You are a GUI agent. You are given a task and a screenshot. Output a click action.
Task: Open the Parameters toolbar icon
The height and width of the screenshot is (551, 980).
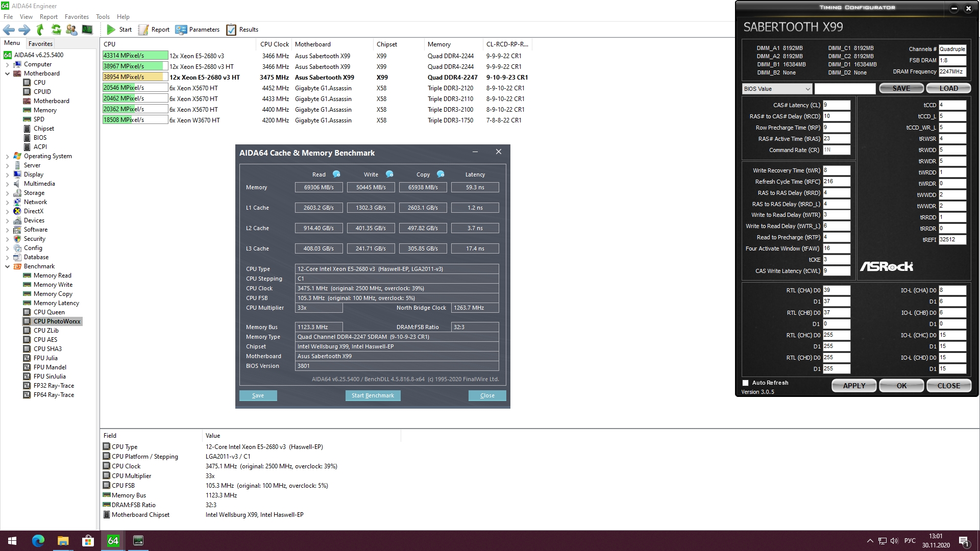click(x=181, y=30)
